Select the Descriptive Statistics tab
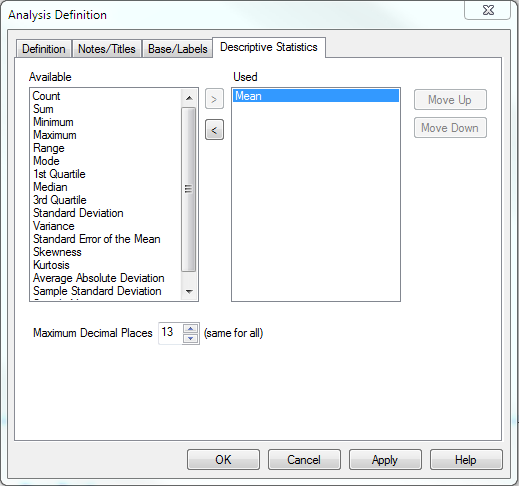The width and height of the screenshot is (519, 486). [x=269, y=47]
